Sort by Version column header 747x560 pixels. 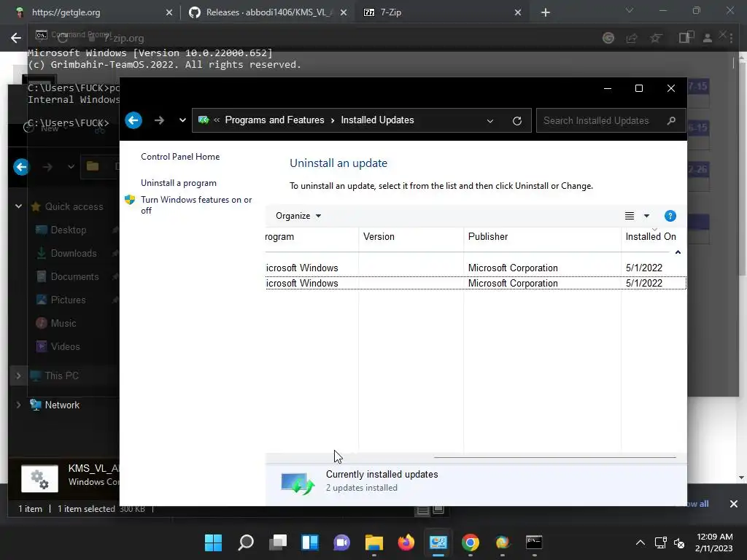[411, 237]
